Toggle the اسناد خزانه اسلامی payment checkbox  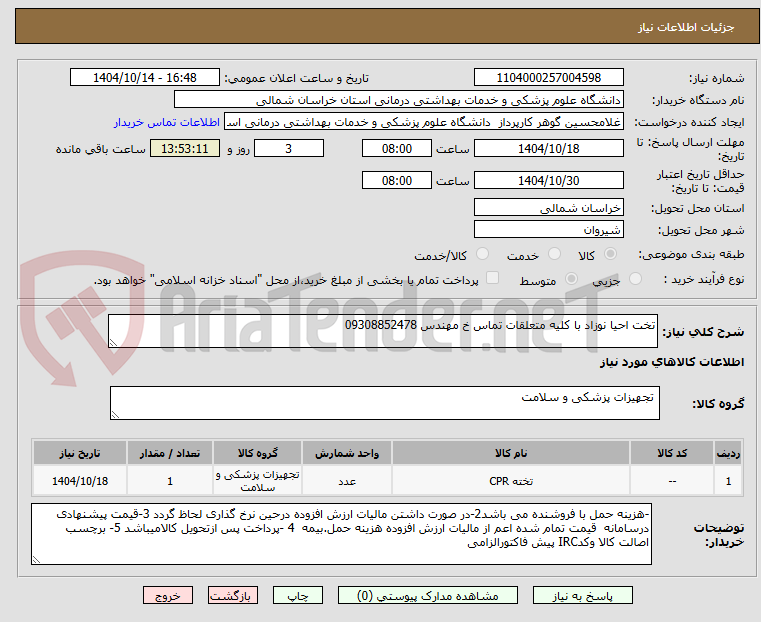click(x=492, y=278)
